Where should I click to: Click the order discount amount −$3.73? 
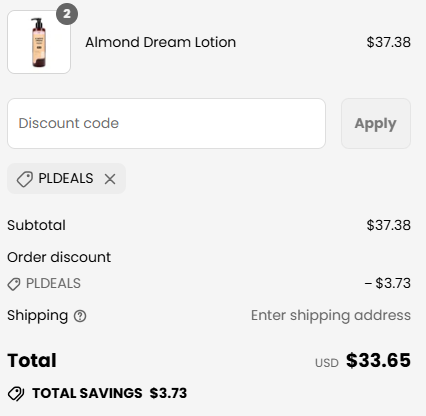coord(387,283)
